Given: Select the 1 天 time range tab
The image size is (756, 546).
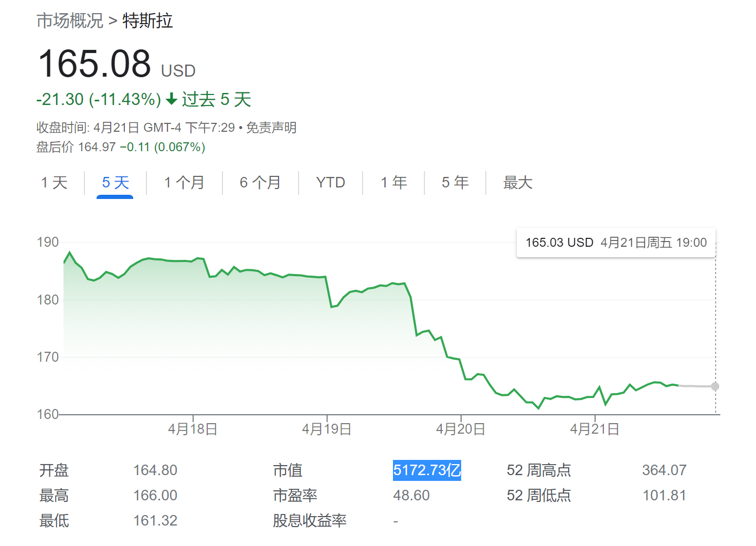Looking at the screenshot, I should pyautogui.click(x=55, y=183).
